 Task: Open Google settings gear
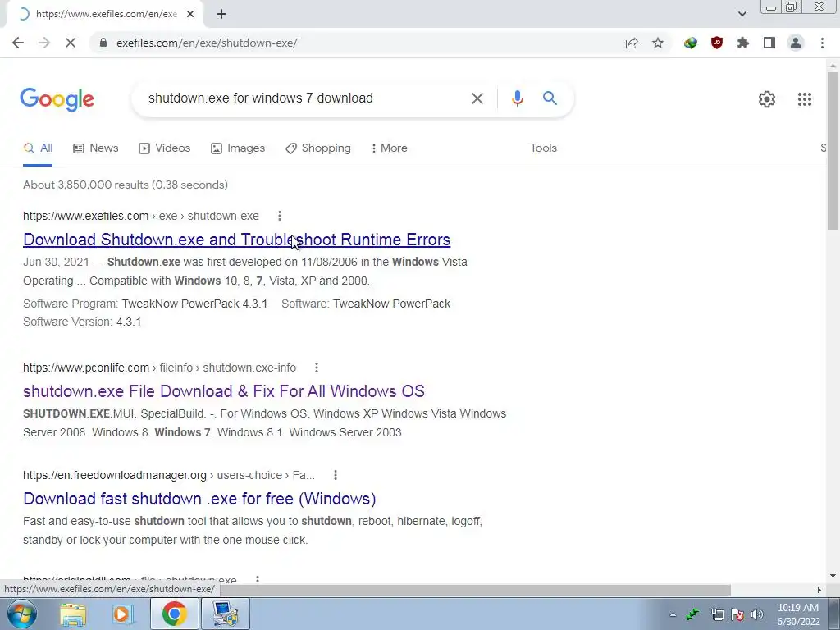(767, 99)
